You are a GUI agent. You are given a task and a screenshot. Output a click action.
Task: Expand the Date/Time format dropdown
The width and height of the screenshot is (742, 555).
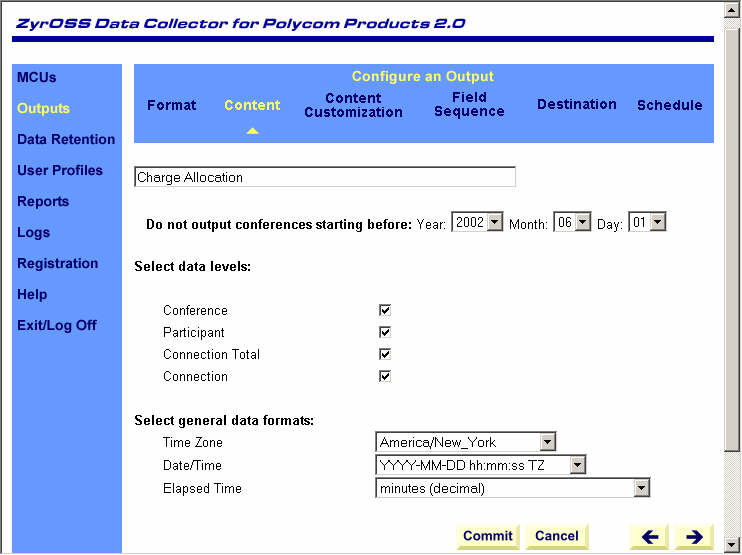click(x=577, y=465)
